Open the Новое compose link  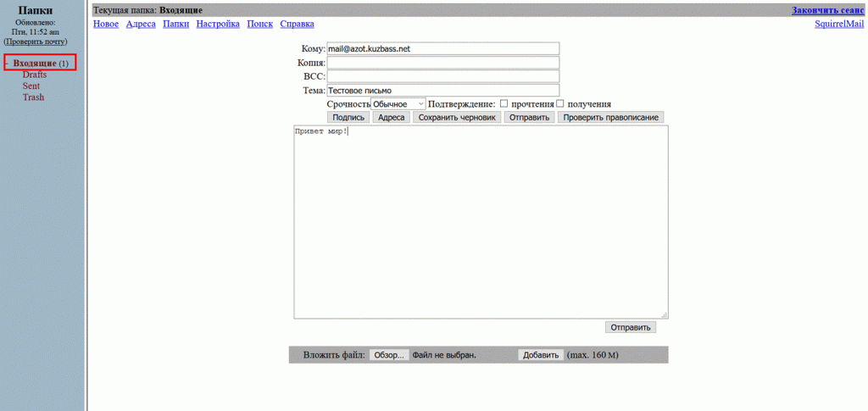click(106, 24)
